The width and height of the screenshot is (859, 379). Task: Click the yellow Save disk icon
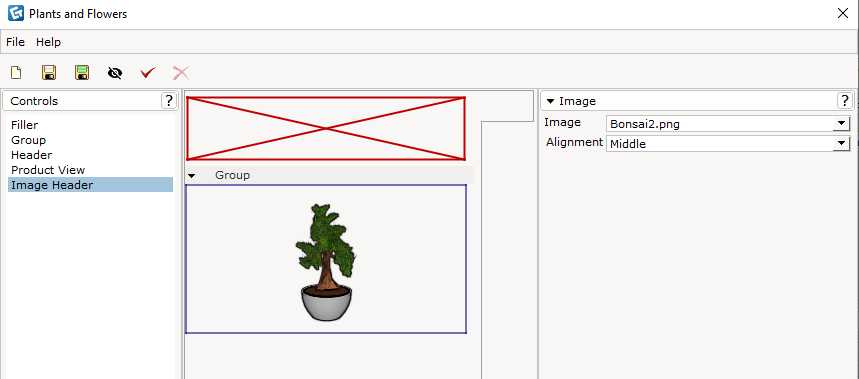49,73
